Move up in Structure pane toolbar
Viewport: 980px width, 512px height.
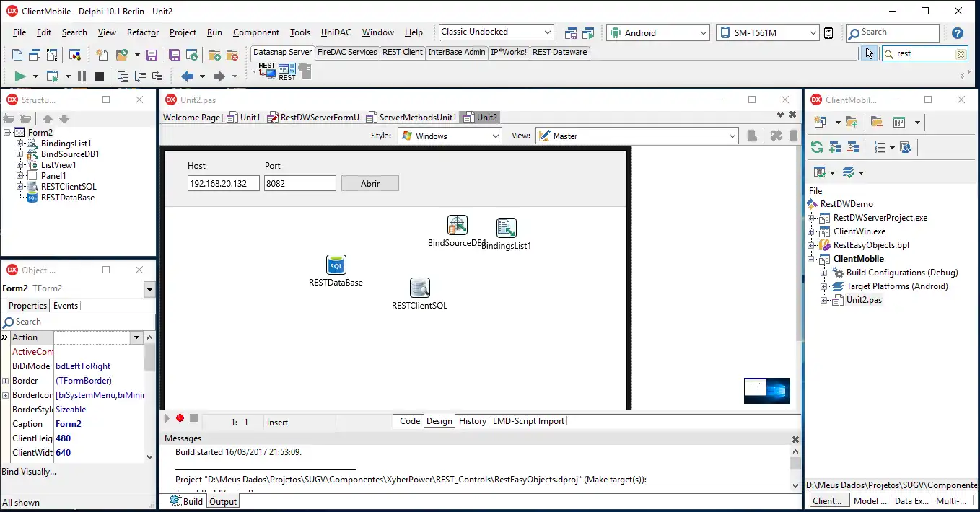pyautogui.click(x=48, y=119)
